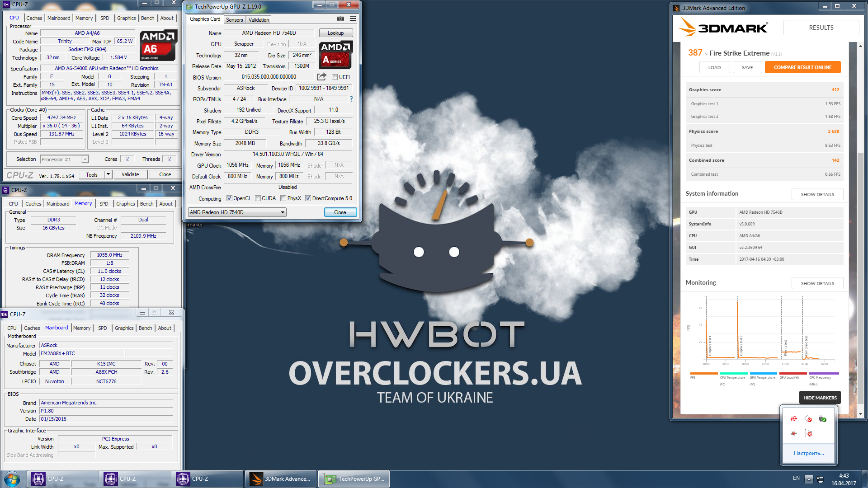Image resolution: width=868 pixels, height=488 pixels.
Task: Click the CPU-Z Tools button
Action: tap(92, 174)
